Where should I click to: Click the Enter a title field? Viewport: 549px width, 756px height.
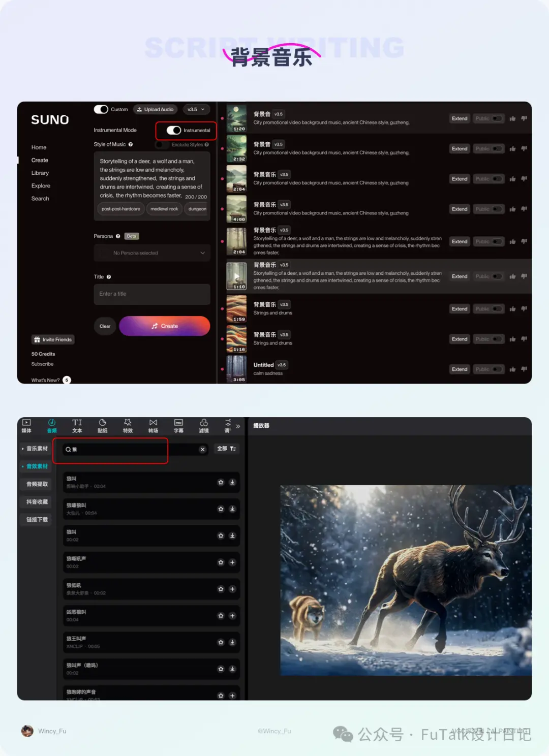[152, 294]
